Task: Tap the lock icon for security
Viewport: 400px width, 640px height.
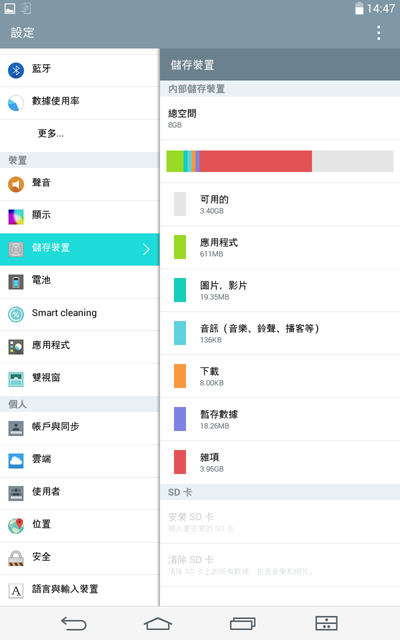Action: [x=16, y=558]
